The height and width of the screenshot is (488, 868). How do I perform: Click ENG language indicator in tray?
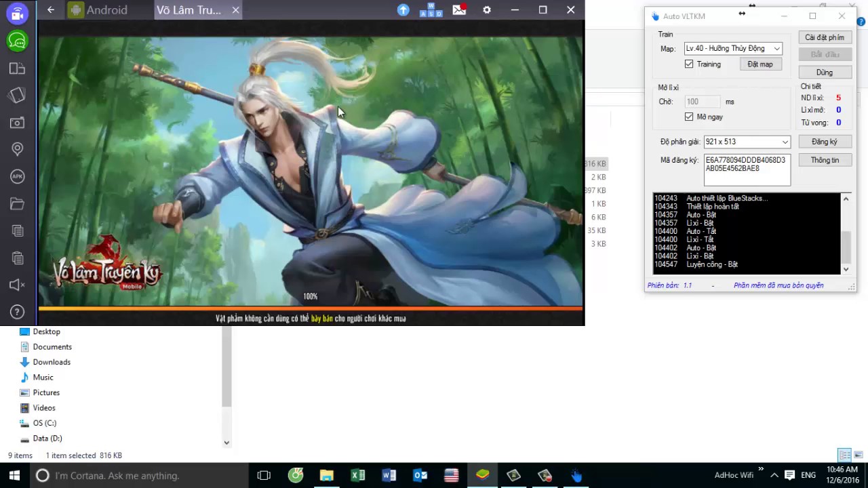point(808,475)
